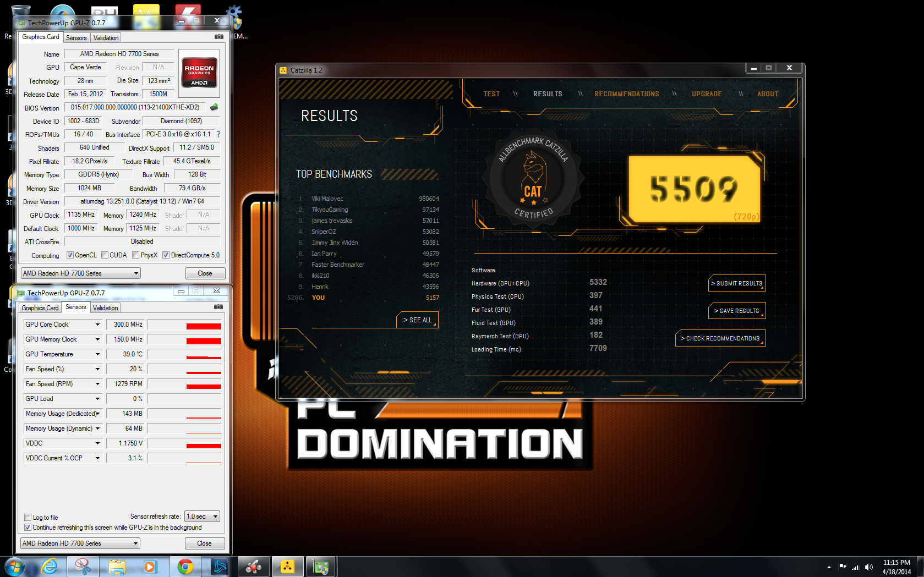Open GPU selector dropdown in Graphics Card window
Image resolution: width=924 pixels, height=577 pixels.
(80, 273)
